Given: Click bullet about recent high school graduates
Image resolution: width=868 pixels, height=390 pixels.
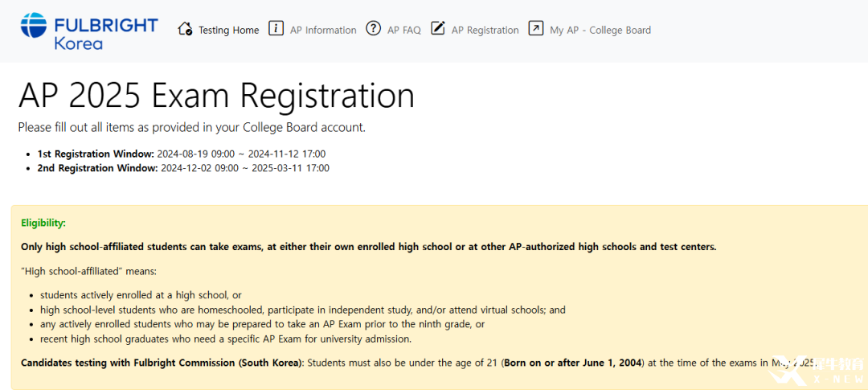Looking at the screenshot, I should point(226,339).
